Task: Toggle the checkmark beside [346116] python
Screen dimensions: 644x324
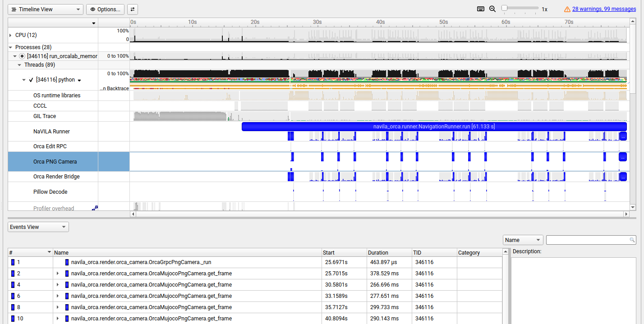Action: (x=31, y=80)
